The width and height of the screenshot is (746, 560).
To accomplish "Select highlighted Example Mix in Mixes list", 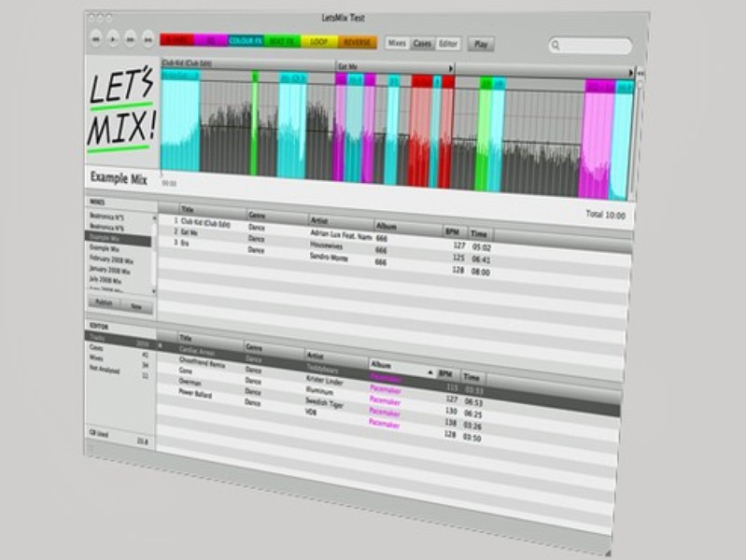I will tap(118, 238).
